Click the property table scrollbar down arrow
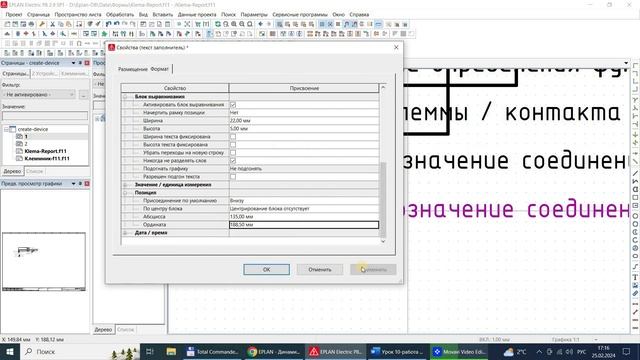Image resolution: width=640 pixels, height=360 pixels. [383, 241]
